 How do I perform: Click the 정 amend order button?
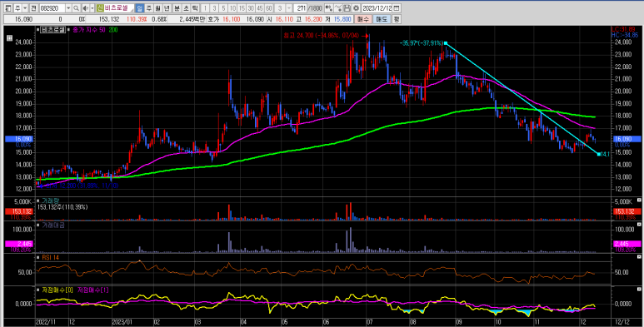(x=397, y=19)
